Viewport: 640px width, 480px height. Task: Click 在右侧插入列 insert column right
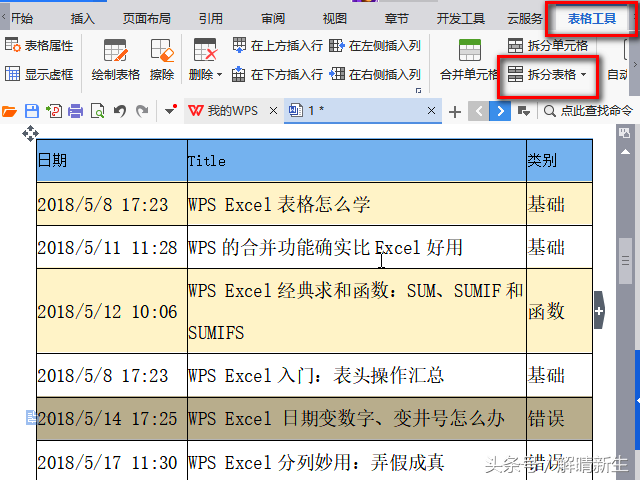click(375, 74)
